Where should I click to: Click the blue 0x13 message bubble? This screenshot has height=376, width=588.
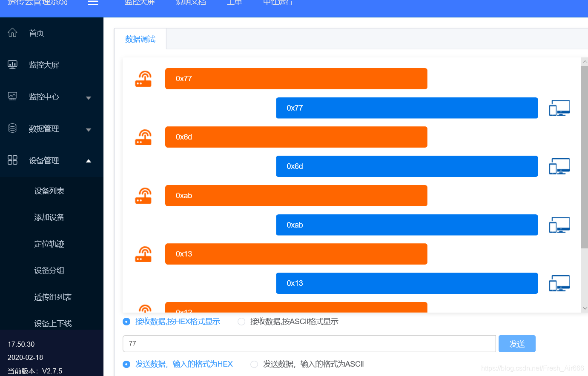click(x=407, y=283)
